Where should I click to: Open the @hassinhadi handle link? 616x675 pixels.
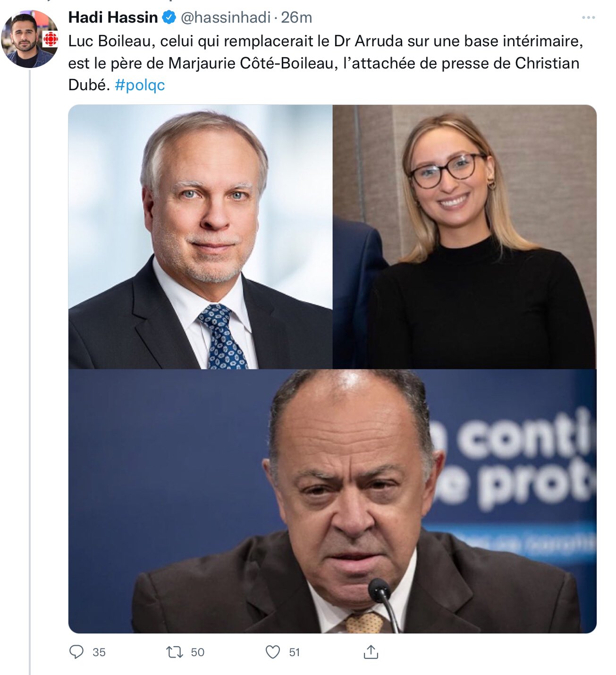226,17
